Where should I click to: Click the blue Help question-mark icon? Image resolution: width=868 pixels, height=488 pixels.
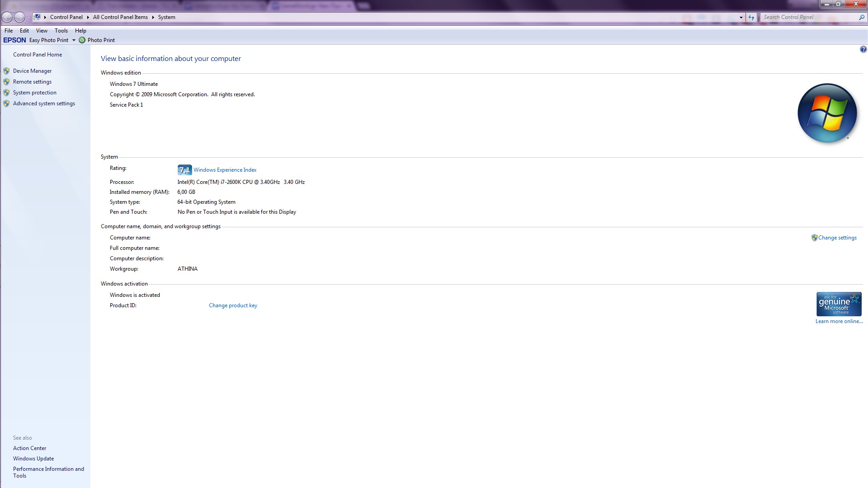click(x=863, y=49)
